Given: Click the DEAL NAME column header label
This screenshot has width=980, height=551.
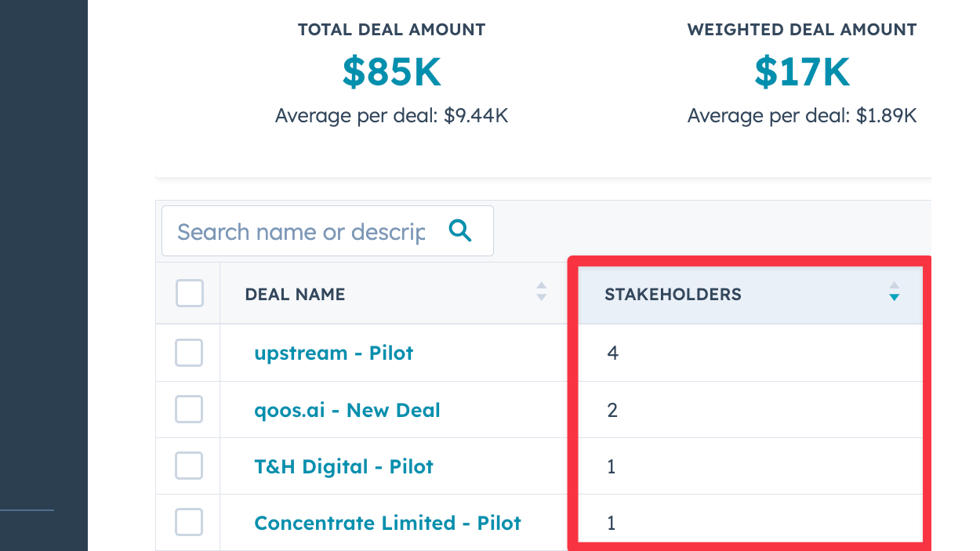Looking at the screenshot, I should (x=295, y=295).
